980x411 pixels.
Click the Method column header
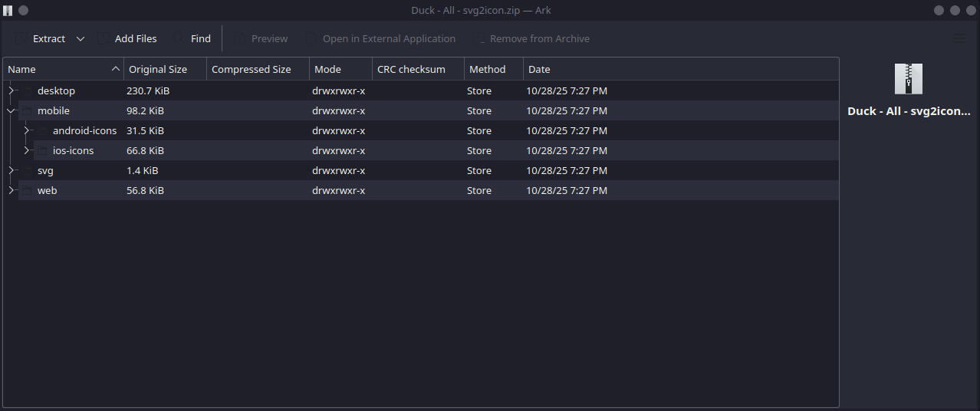494,69
